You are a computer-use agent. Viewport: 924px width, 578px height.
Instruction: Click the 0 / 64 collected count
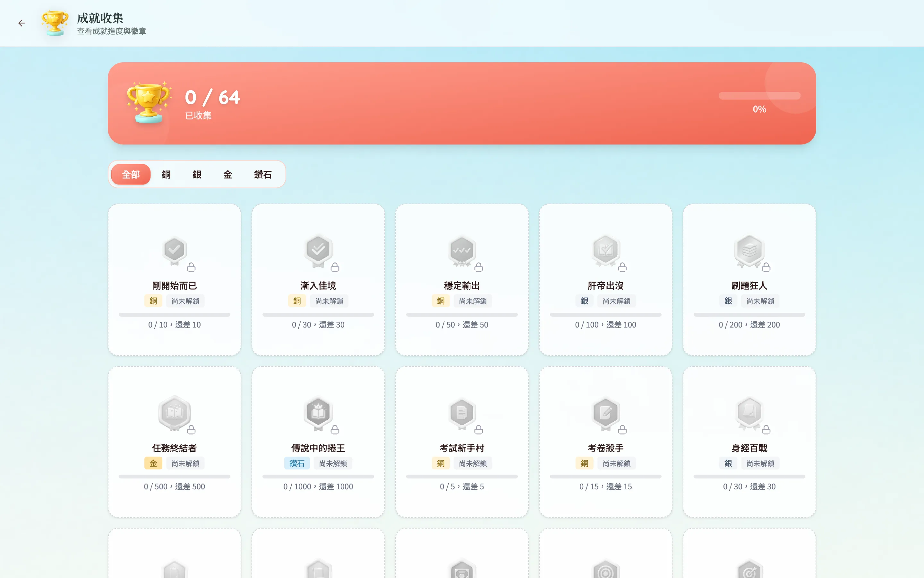tap(212, 97)
